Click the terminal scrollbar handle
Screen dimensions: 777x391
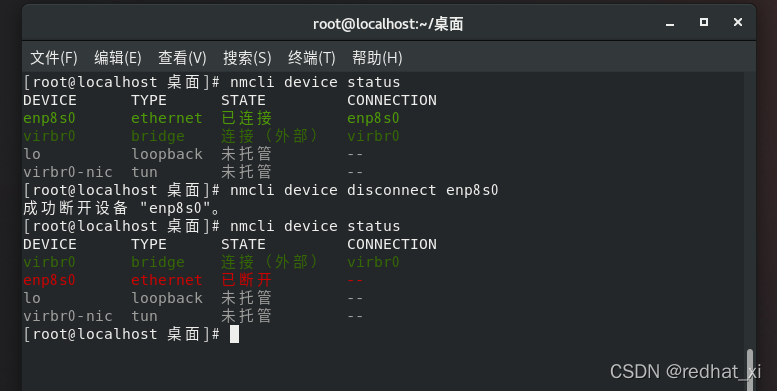(x=750, y=369)
